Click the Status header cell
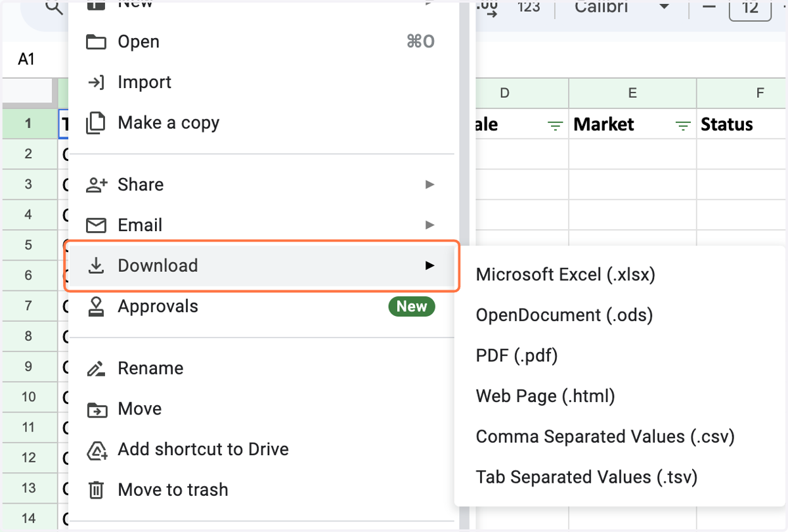The image size is (788, 532). click(x=742, y=124)
